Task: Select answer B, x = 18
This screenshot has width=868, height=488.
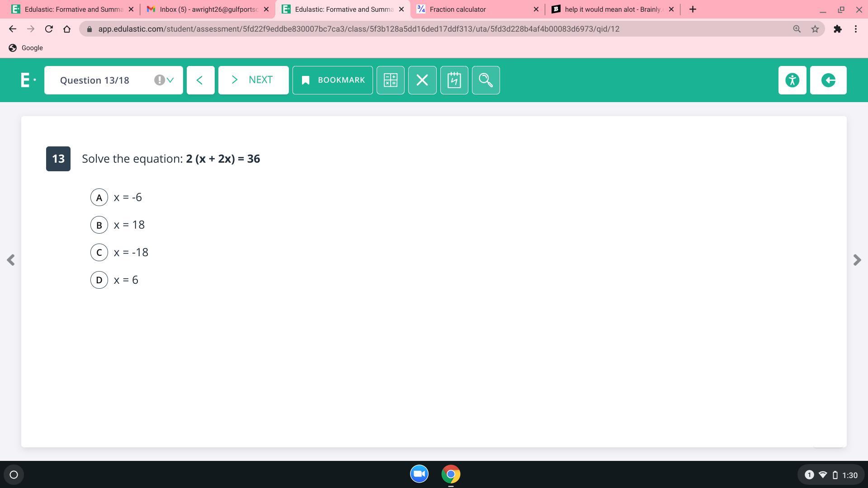Action: tap(99, 225)
